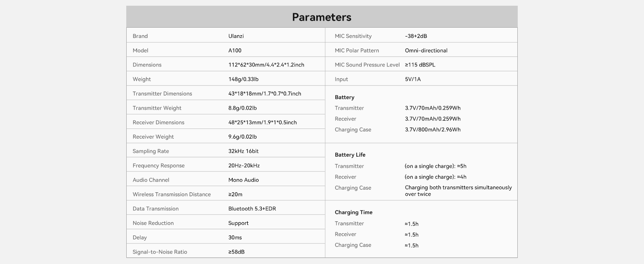Click the Omni-directional polar pattern value

point(426,51)
